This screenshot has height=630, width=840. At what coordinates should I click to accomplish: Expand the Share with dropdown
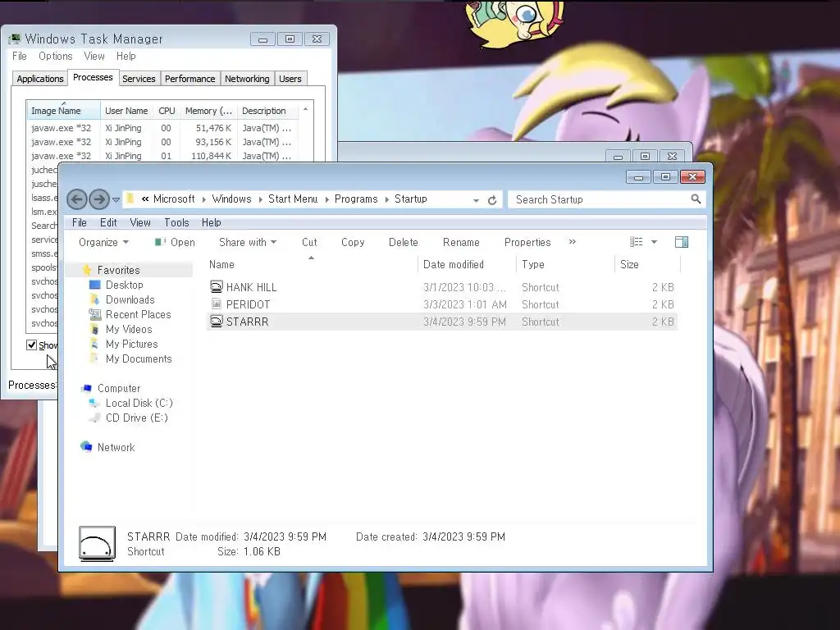248,242
